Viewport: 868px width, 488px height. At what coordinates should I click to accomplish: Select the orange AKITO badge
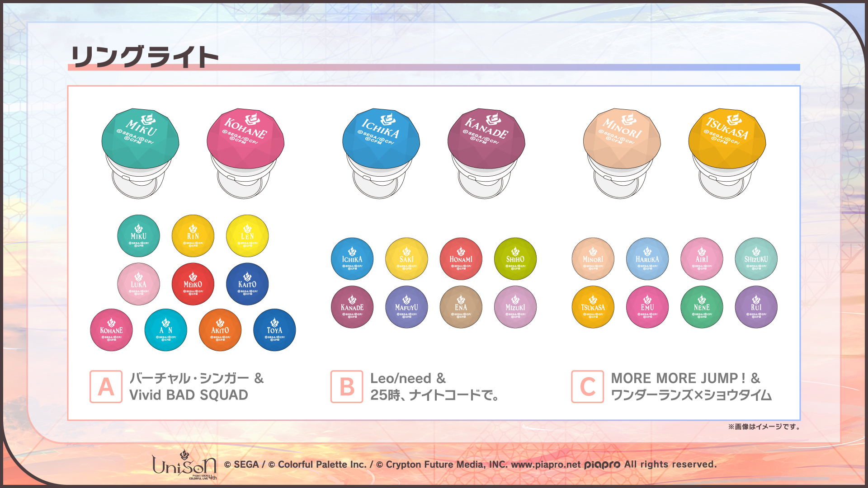coord(220,330)
